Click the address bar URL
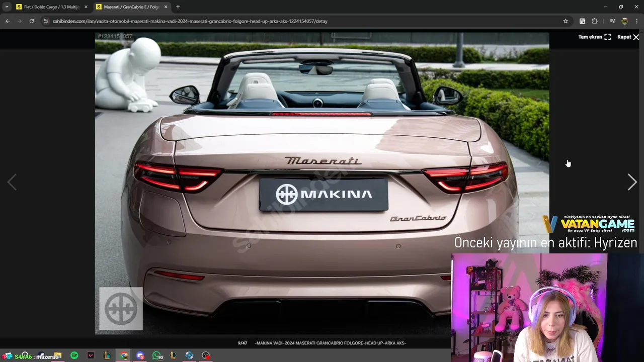This screenshot has height=362, width=644. (x=190, y=21)
